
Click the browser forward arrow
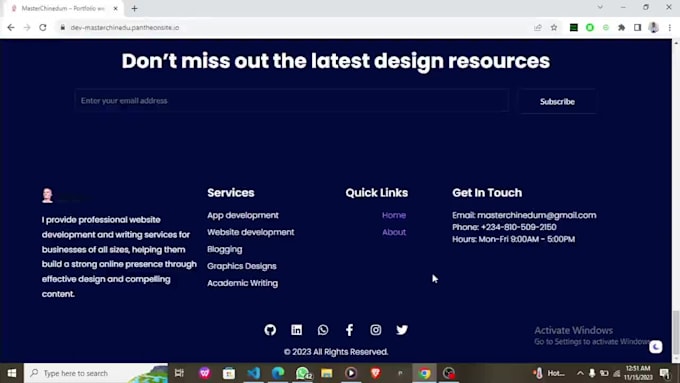(27, 27)
